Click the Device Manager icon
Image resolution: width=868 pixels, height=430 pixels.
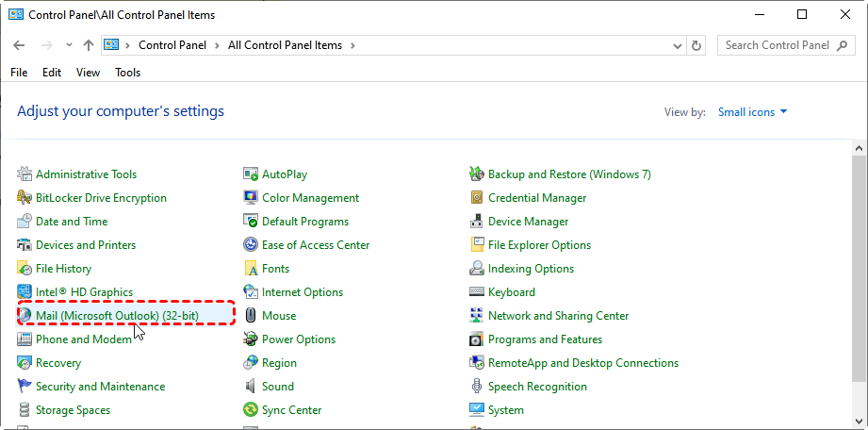(478, 222)
